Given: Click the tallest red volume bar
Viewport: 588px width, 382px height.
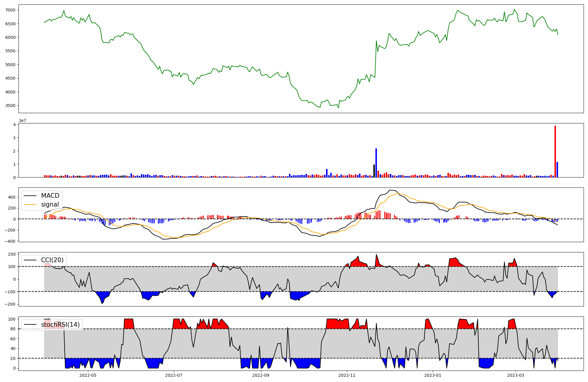Looking at the screenshot, I should coord(555,151).
